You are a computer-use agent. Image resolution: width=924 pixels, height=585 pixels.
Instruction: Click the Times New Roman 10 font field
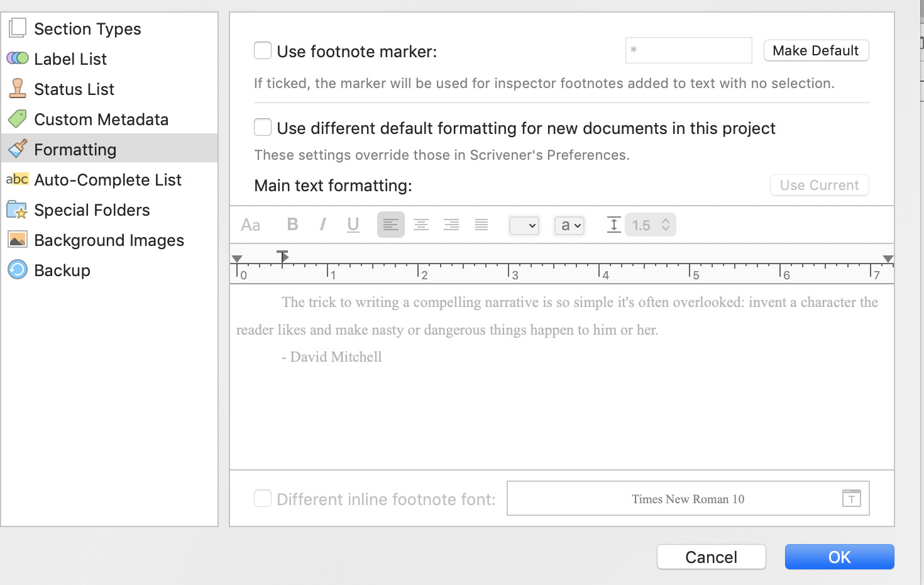(688, 498)
